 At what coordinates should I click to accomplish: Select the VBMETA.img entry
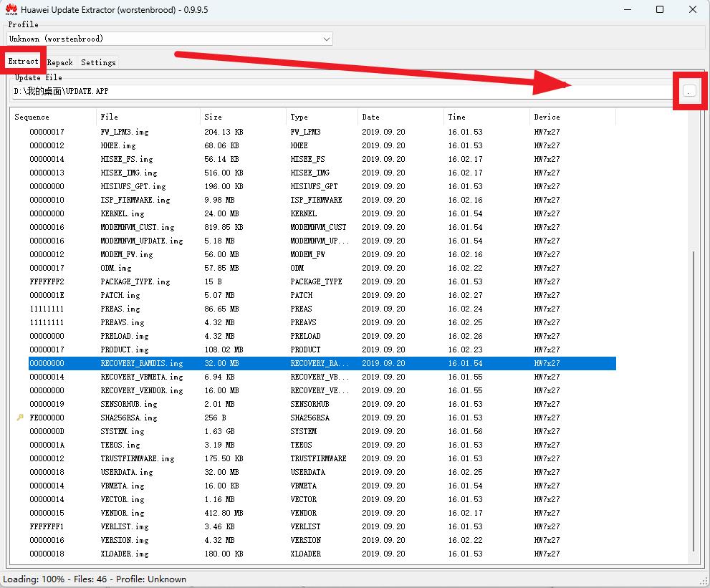pyautogui.click(x=322, y=486)
